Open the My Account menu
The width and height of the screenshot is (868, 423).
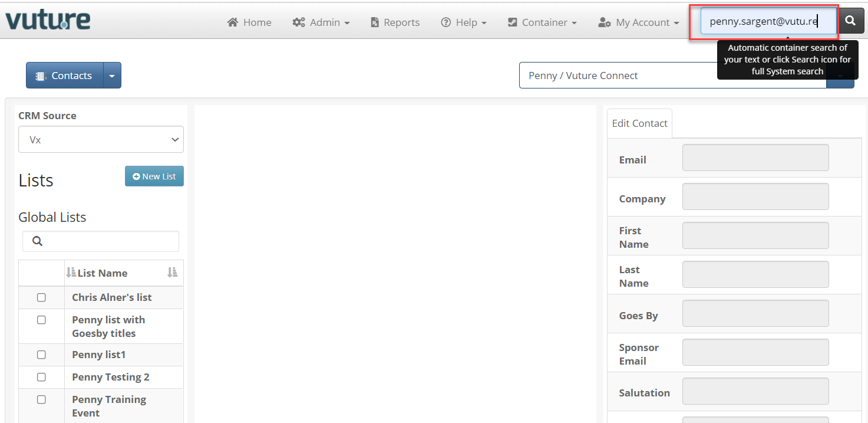pyautogui.click(x=639, y=22)
